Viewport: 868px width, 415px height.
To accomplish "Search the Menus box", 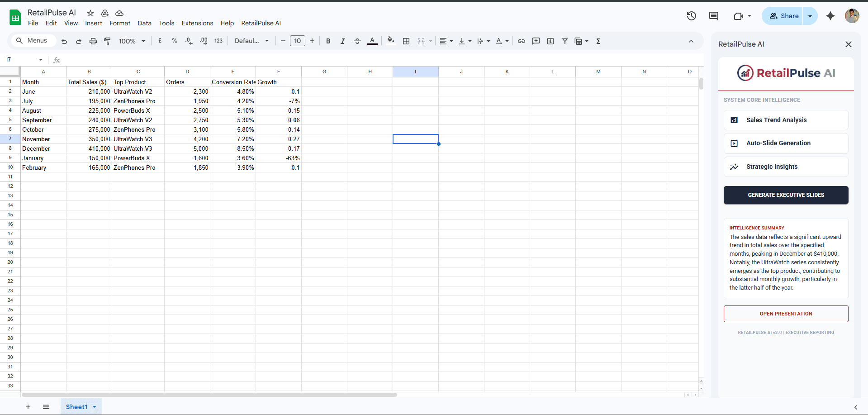I will [x=33, y=41].
